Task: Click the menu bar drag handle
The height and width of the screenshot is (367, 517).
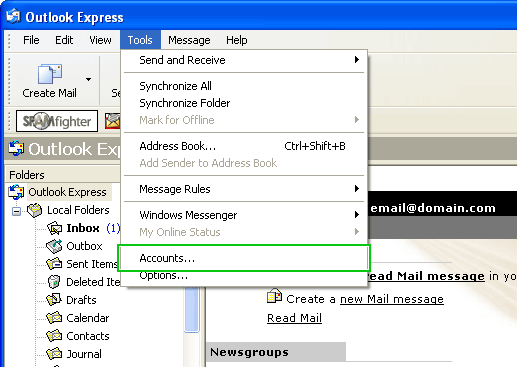Action: pos(9,40)
